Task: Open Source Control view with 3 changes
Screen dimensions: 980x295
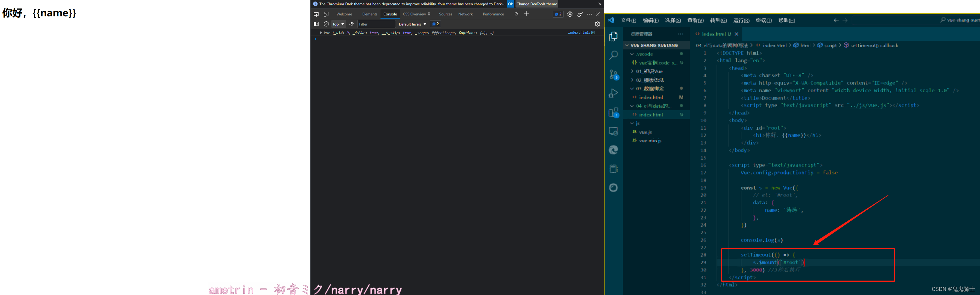Action: click(613, 74)
